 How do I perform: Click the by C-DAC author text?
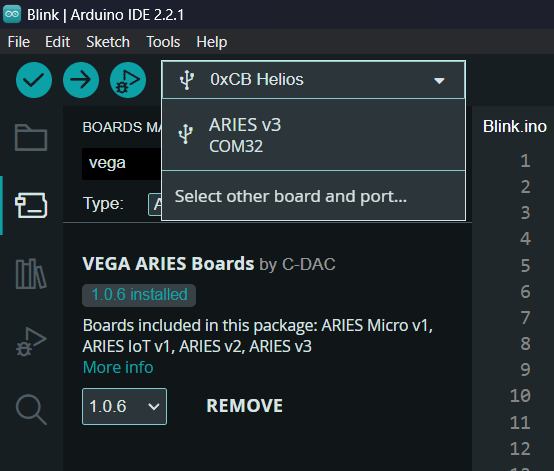297,264
